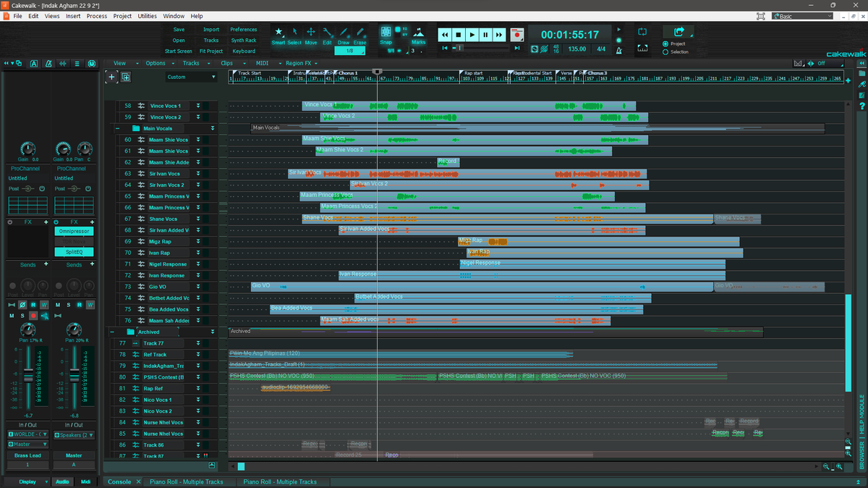Select the Project radio button
The height and width of the screenshot is (488, 868).
[665, 43]
